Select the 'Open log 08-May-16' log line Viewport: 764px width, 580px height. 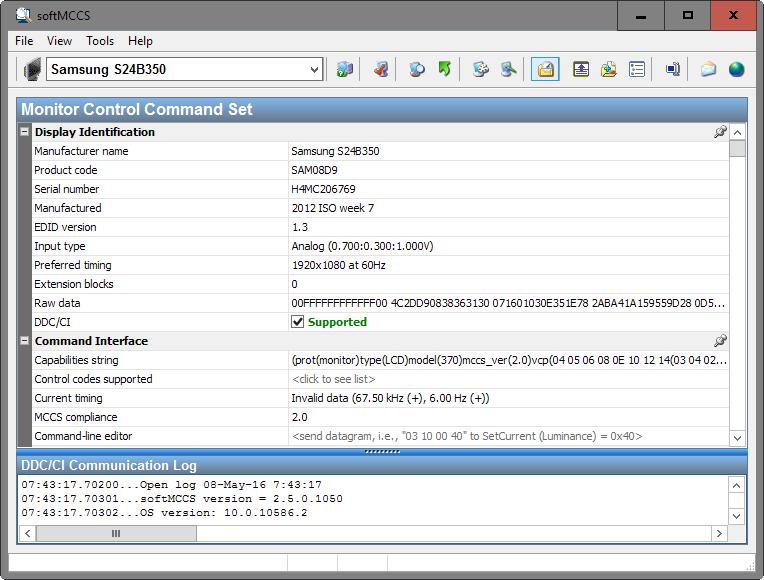click(x=172, y=485)
